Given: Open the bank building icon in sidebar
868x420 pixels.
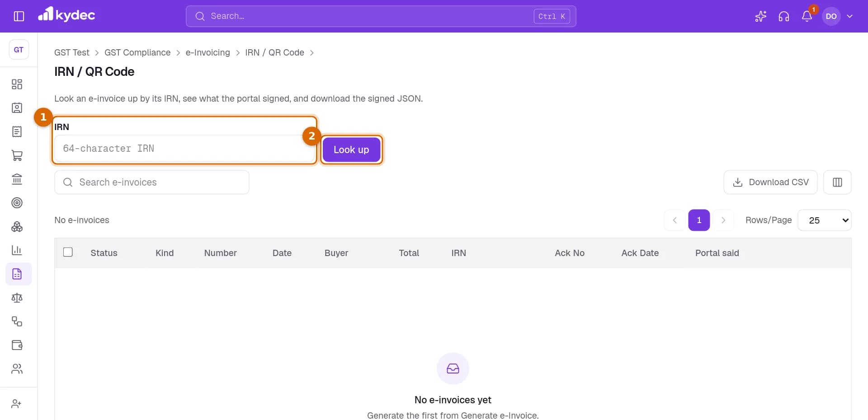Looking at the screenshot, I should [x=17, y=179].
